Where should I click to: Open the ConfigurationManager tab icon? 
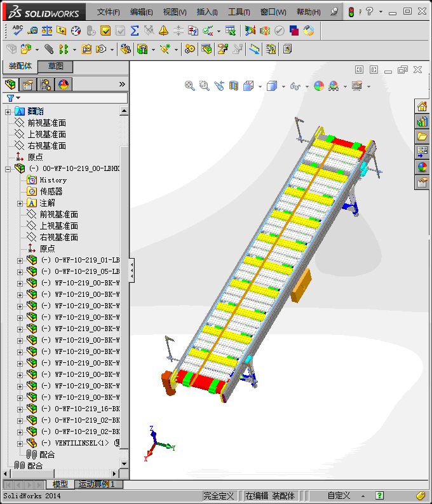(46, 85)
